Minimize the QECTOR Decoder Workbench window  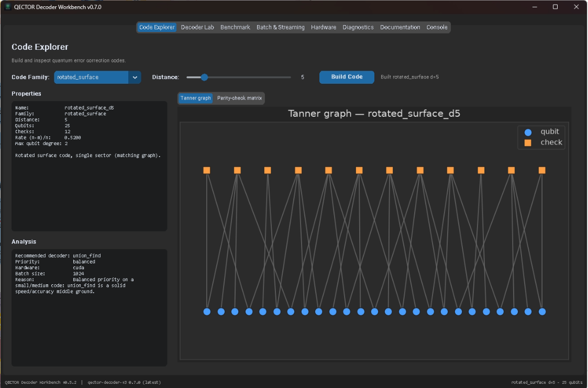(535, 7)
